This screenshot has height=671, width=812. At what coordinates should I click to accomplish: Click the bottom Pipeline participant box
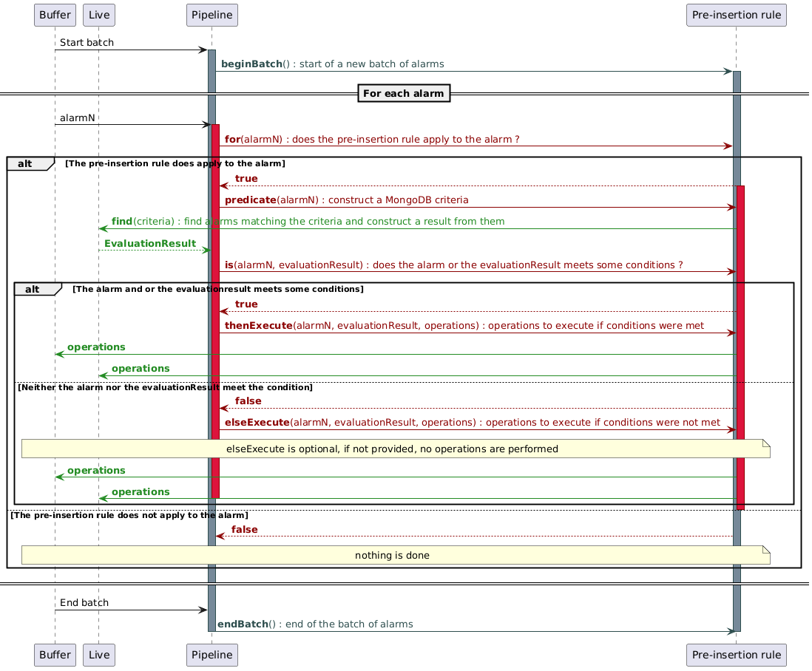tap(212, 655)
